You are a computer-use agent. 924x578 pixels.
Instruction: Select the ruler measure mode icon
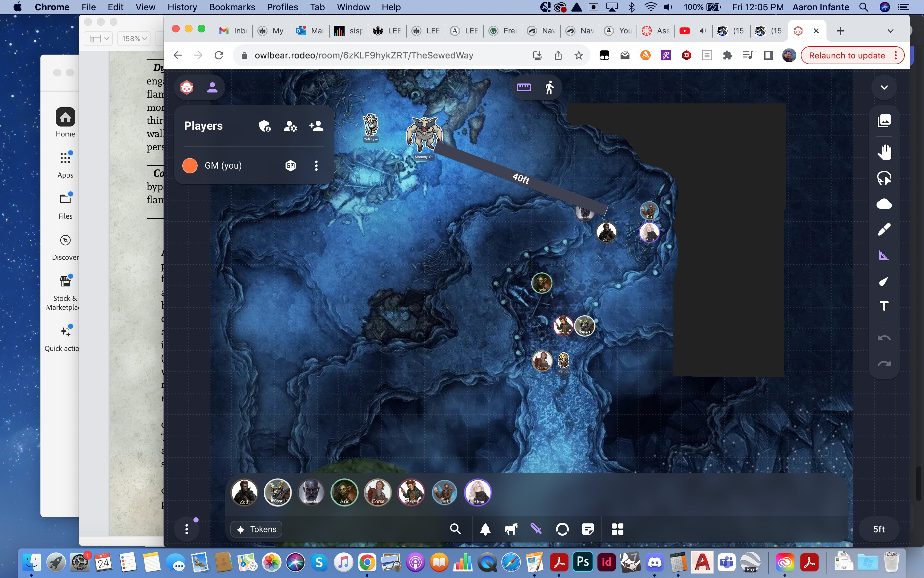(524, 88)
